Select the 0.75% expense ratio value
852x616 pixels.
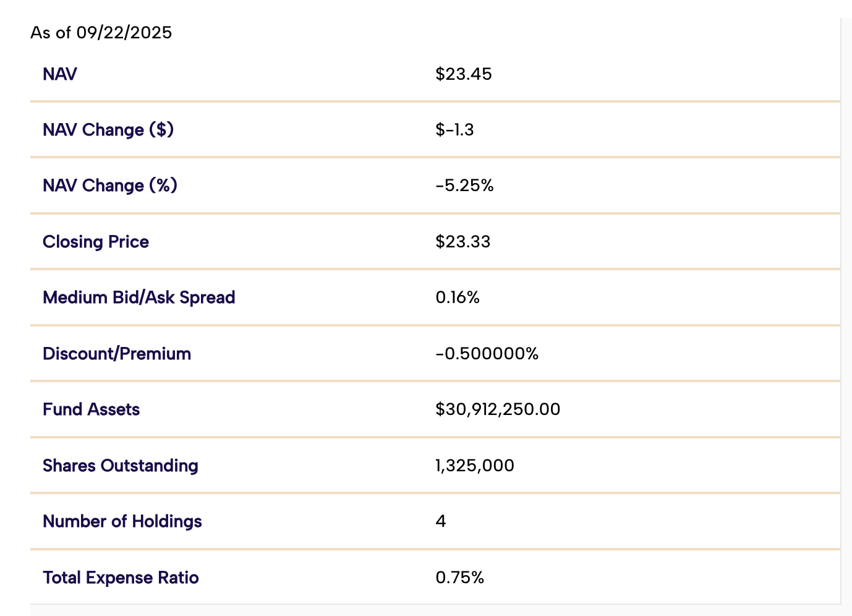(x=460, y=578)
